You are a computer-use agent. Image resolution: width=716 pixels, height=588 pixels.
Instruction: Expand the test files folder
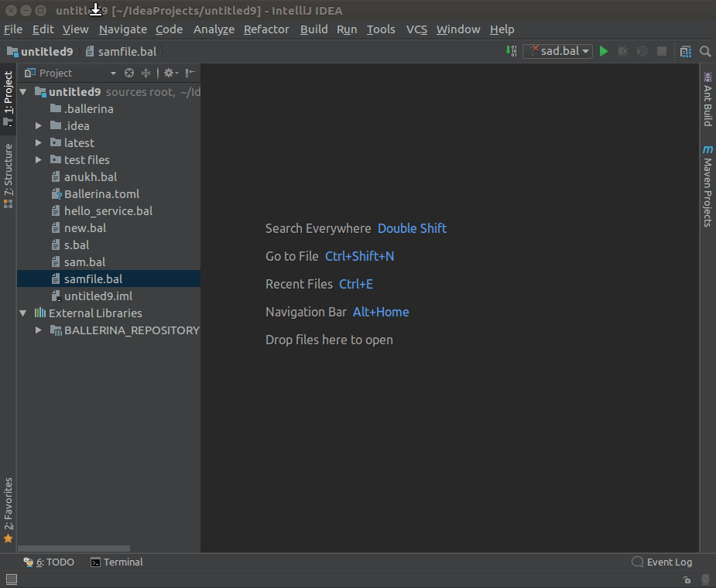point(39,160)
